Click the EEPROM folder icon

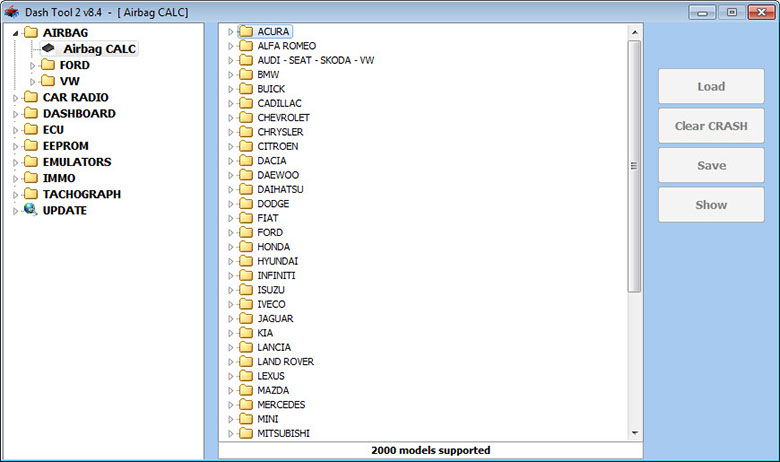(30, 146)
